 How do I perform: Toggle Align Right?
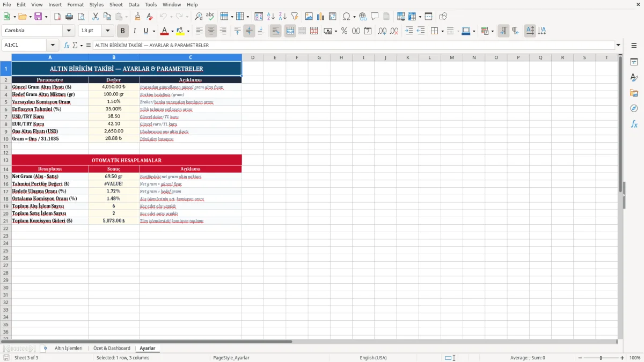(x=223, y=31)
